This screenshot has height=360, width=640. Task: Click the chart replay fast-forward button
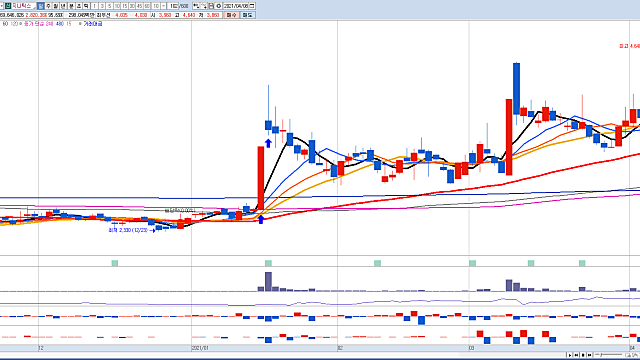[589, 355]
